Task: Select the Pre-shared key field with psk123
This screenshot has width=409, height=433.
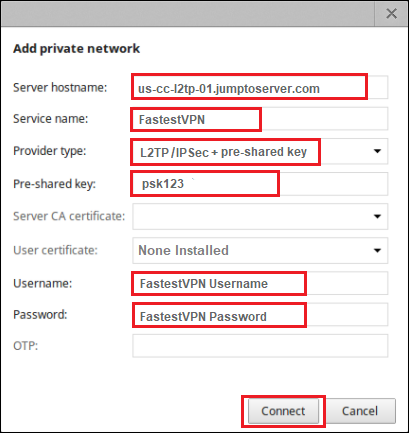Action: 260,184
